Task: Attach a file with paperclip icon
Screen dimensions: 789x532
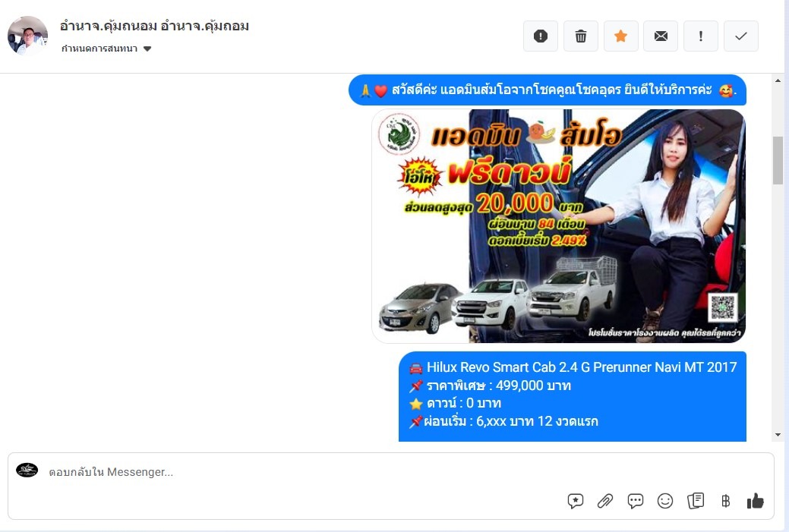Action: 605,501
